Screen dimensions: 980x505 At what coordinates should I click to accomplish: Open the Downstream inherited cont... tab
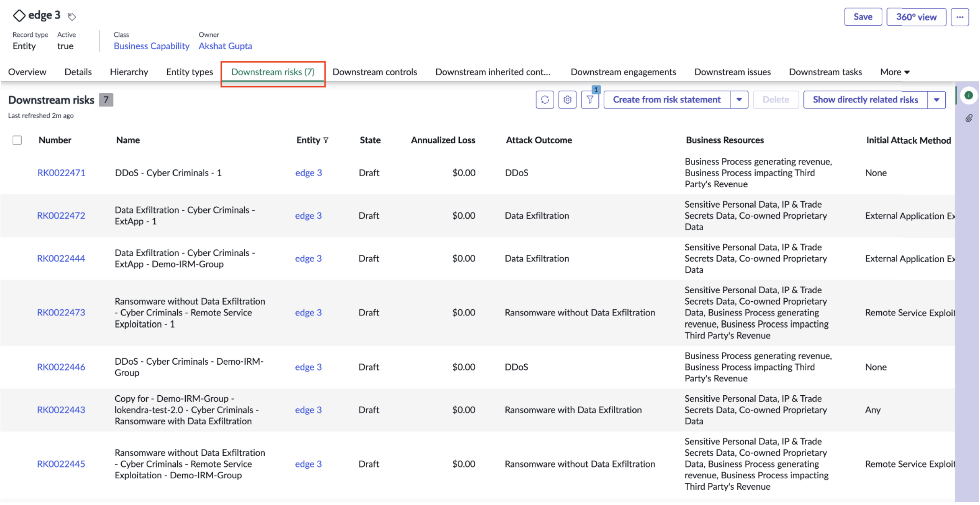click(x=492, y=72)
